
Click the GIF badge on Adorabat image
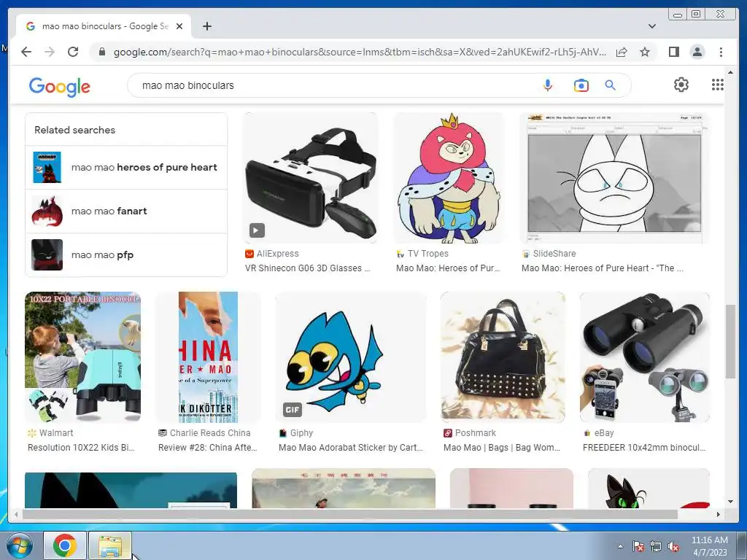coord(292,409)
